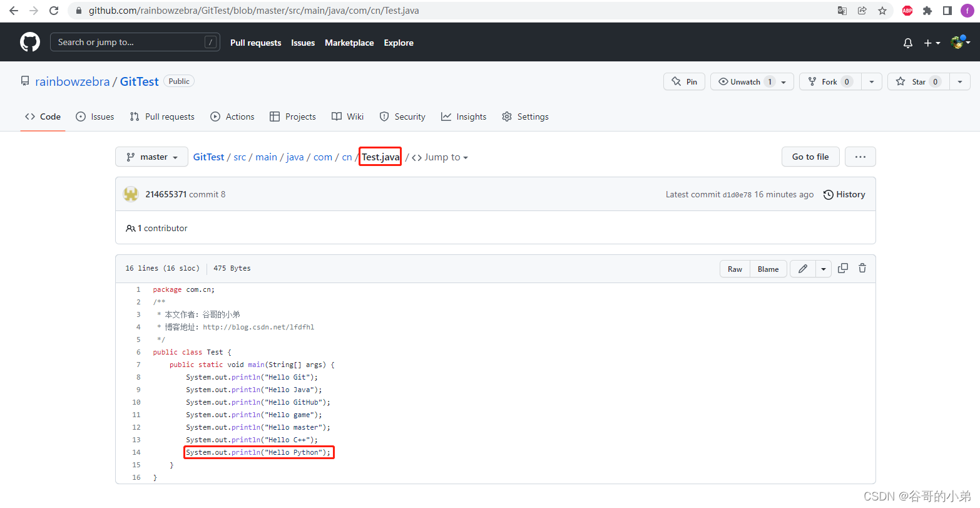Switch to the Projects tab
Image resolution: width=980 pixels, height=508 pixels.
click(x=292, y=117)
